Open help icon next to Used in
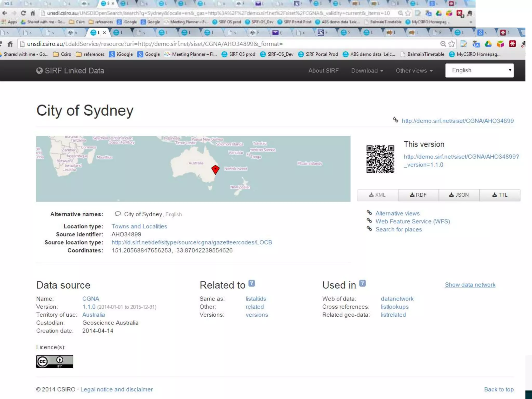This screenshot has height=399, width=532. point(362,283)
